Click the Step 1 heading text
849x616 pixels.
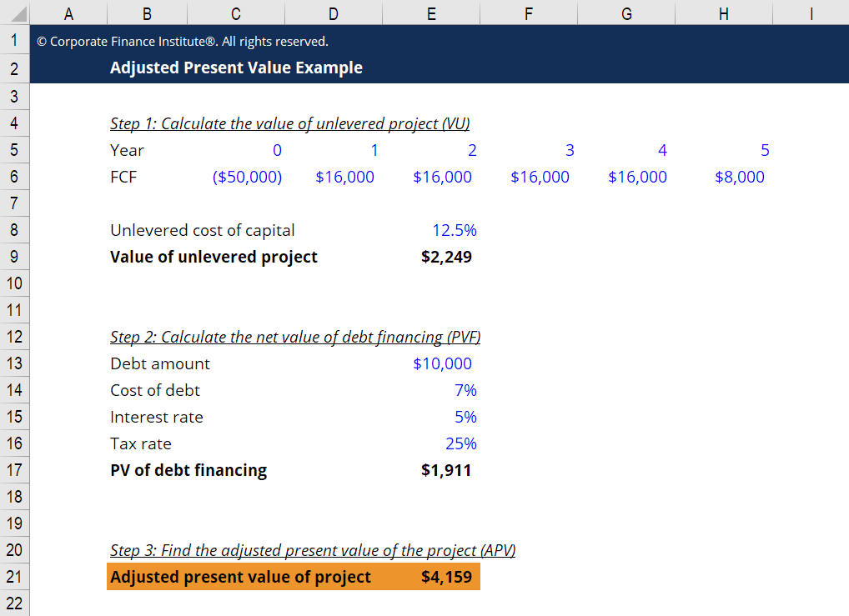click(x=289, y=124)
